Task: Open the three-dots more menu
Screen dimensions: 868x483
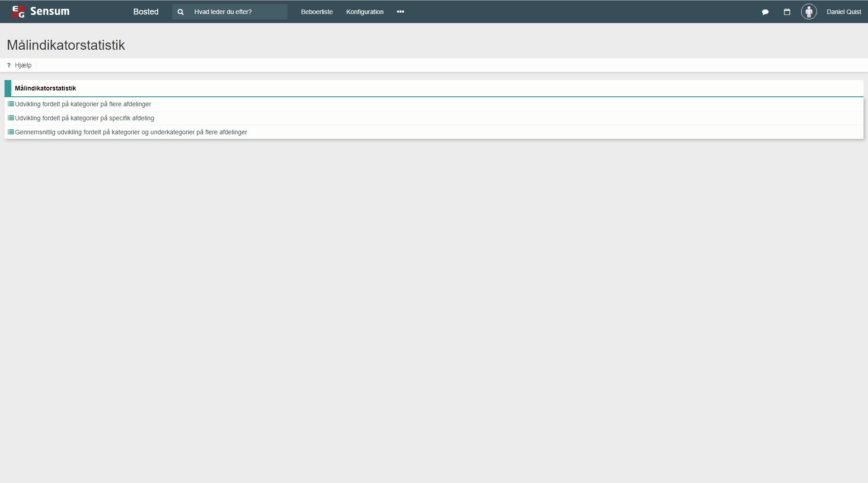Action: coord(401,12)
